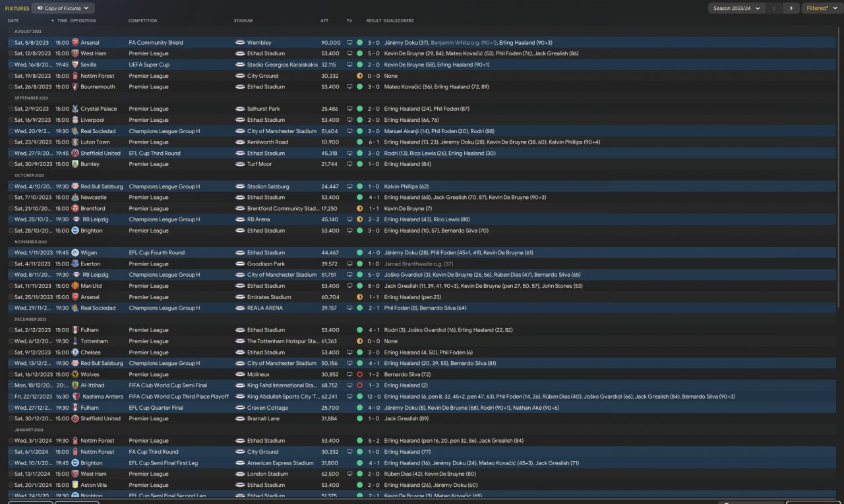Open the Kenilworth Road stadium link
The height and width of the screenshot is (504, 844).
coord(268,142)
